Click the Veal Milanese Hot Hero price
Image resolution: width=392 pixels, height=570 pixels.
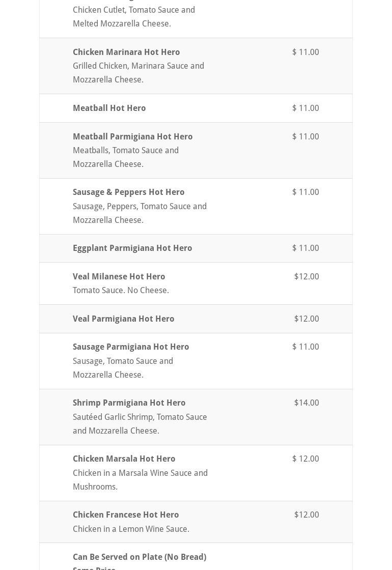click(x=306, y=276)
